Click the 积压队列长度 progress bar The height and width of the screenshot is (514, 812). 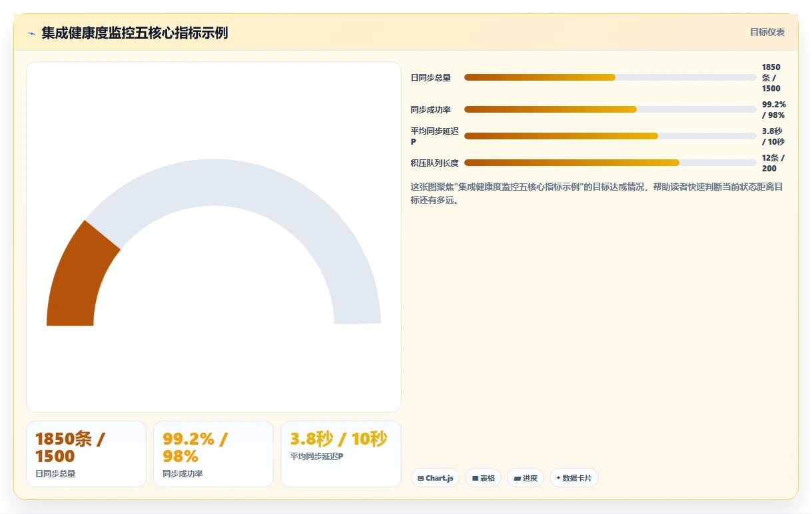click(x=610, y=163)
